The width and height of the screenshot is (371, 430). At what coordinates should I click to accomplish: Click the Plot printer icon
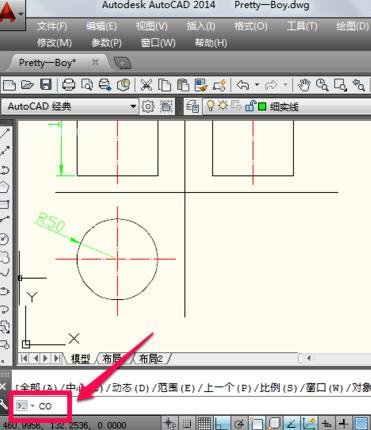(69, 85)
